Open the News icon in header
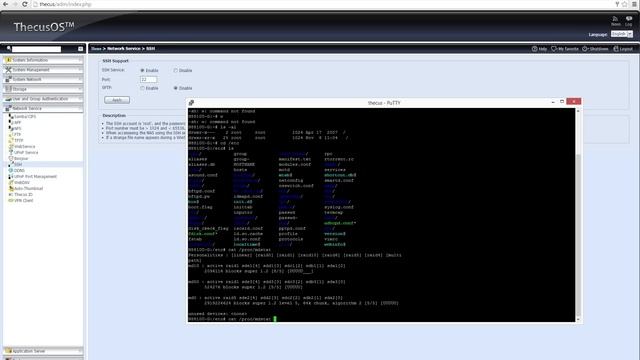 (615, 18)
